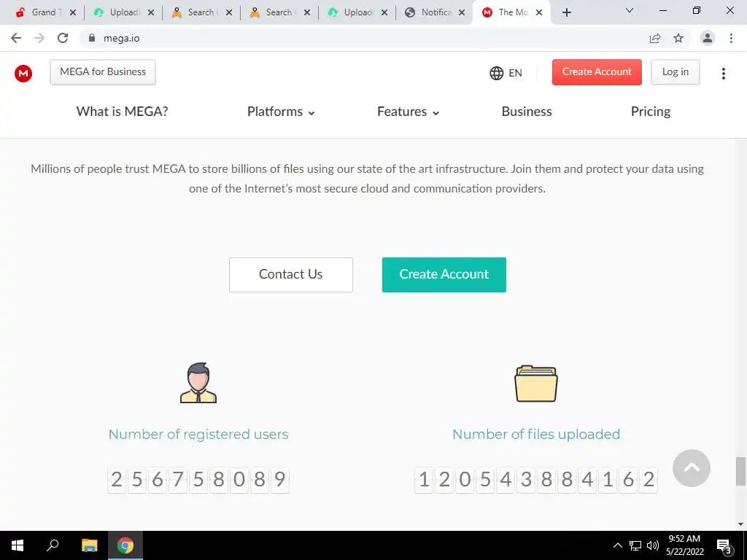Open the Pricing nav item
The height and width of the screenshot is (560, 747).
click(x=650, y=112)
